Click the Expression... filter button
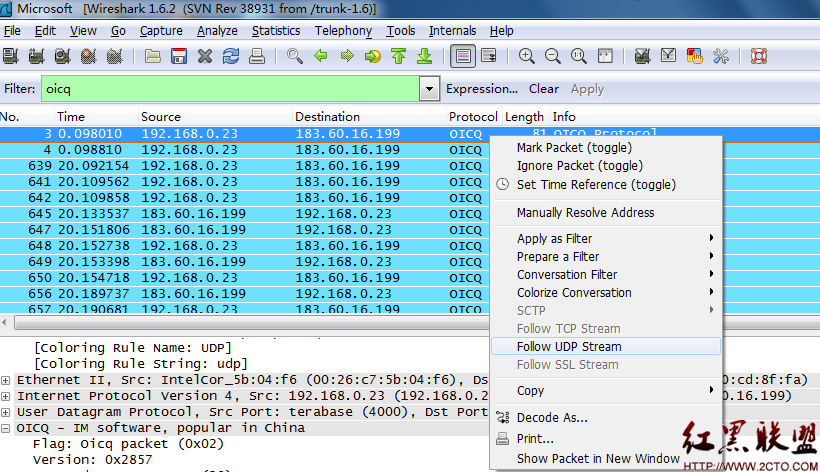Viewport: 820px width, 472px height. [482, 89]
